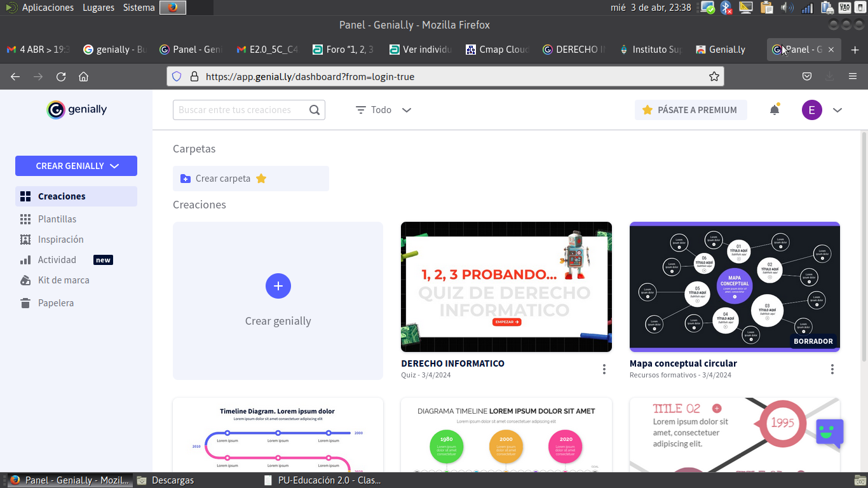The image size is (868, 488).
Task: Click the display settings tray icon
Action: pyautogui.click(x=747, y=8)
